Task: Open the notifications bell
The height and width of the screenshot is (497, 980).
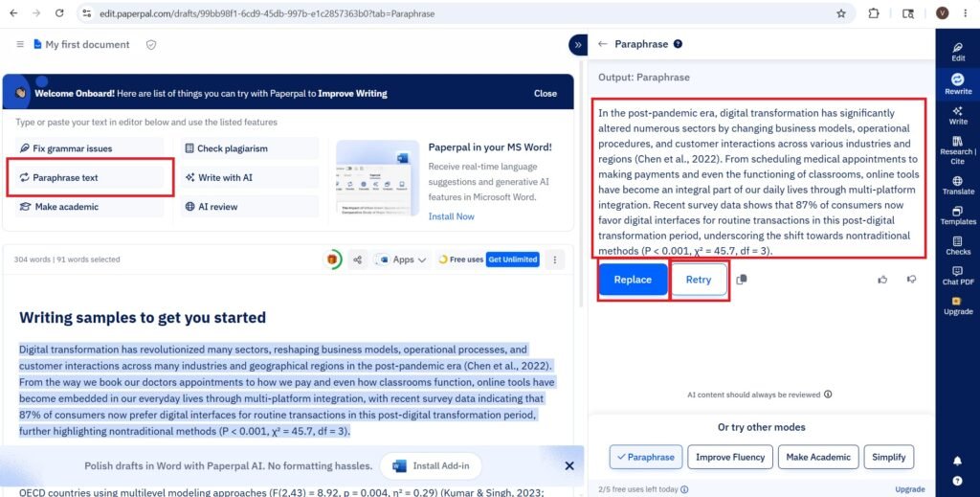Action: 957,461
